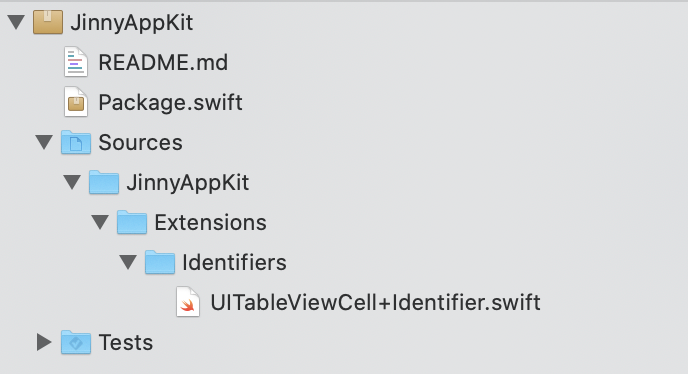
Task: Collapse the Sources folder disclosure triangle
Action: click(44, 142)
